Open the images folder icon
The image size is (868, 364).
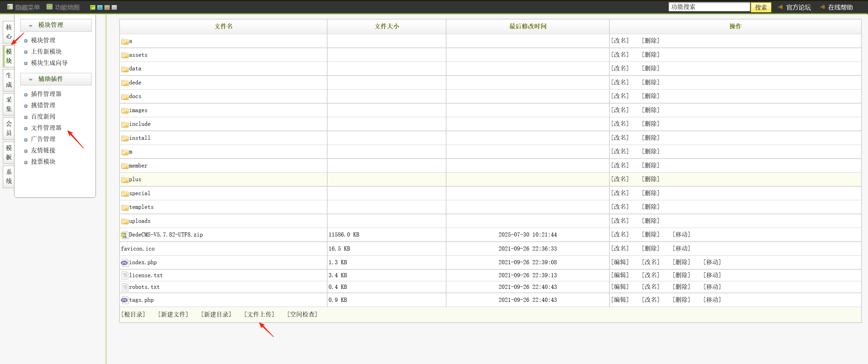125,110
